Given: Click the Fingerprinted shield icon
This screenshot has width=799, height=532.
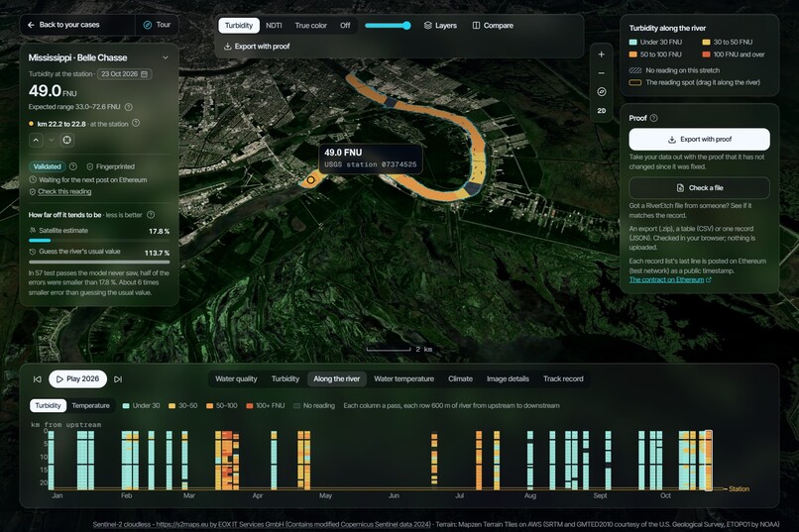Looking at the screenshot, I should click(89, 166).
